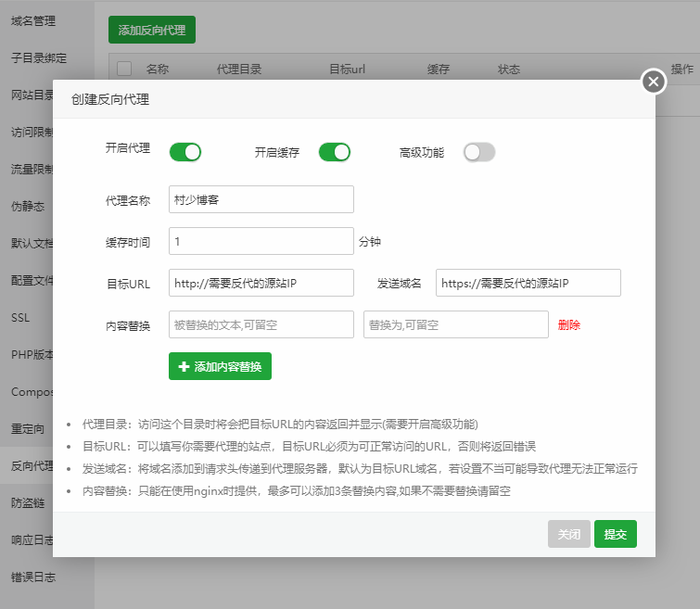Click the 替换为 input field

pos(456,324)
